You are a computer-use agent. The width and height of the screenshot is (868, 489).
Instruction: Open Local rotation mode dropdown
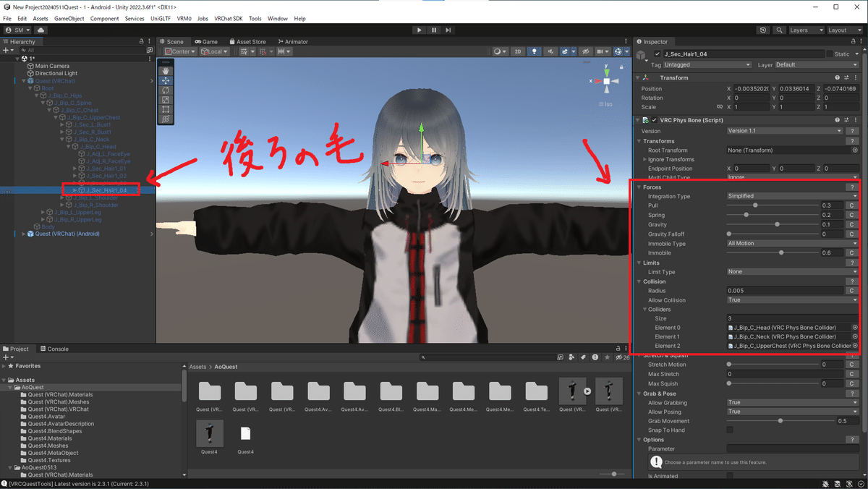(213, 52)
